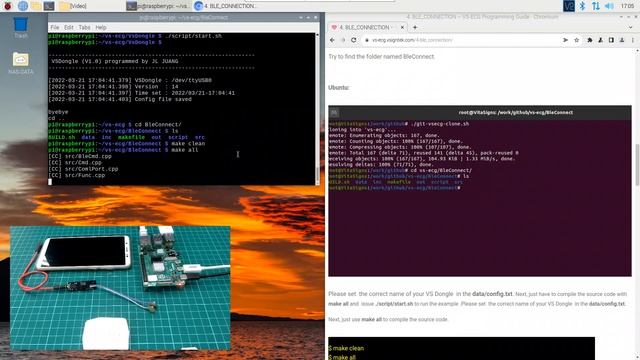This screenshot has height=360, width=640.
Task: Click '[CC] src/Func.cpp' line in terminal
Action: [77, 175]
